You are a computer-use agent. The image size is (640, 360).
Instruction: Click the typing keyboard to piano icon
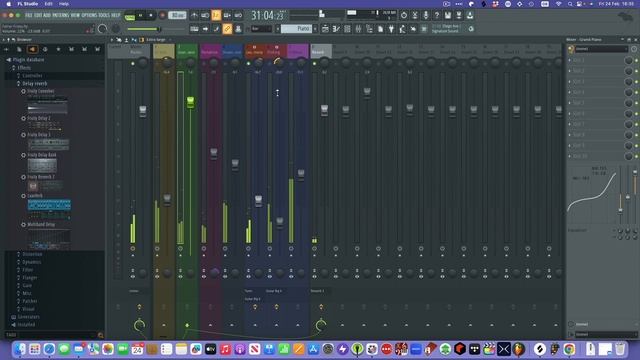pyautogui.click(x=194, y=29)
